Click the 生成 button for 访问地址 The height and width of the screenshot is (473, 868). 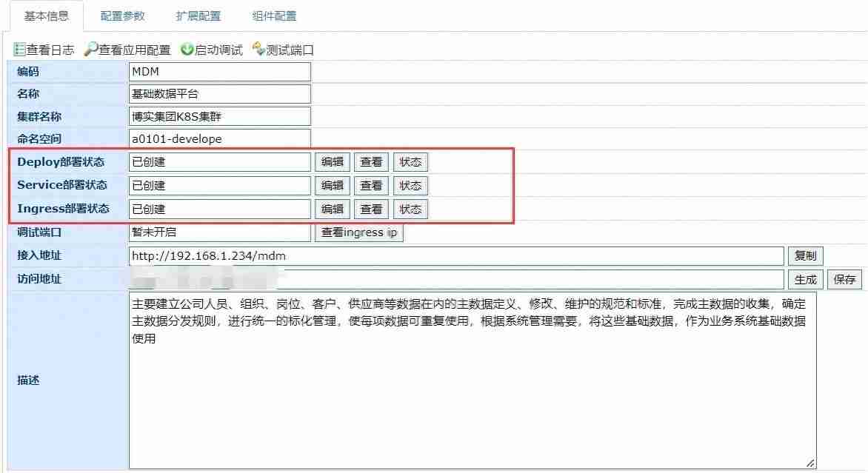click(805, 280)
